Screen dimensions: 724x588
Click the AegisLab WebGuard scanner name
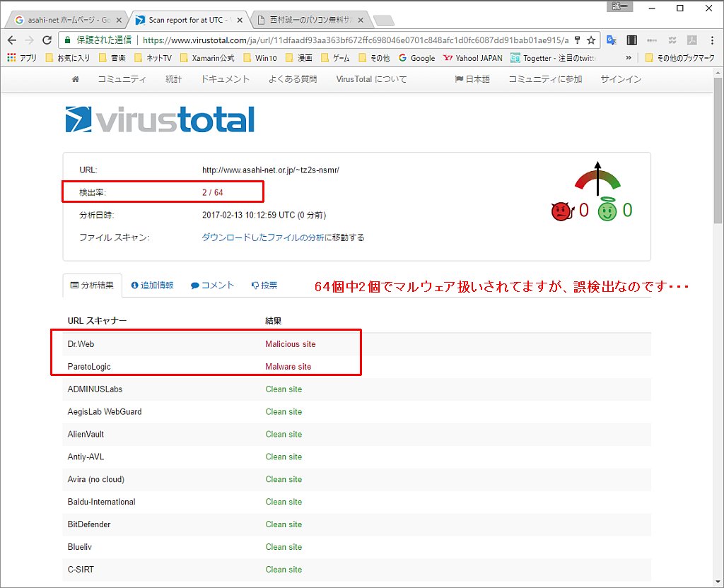point(105,412)
